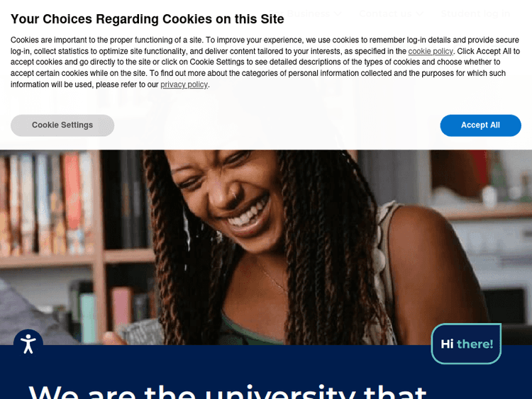
Task: Click the empty banner area between the two buttons
Action: [277, 125]
